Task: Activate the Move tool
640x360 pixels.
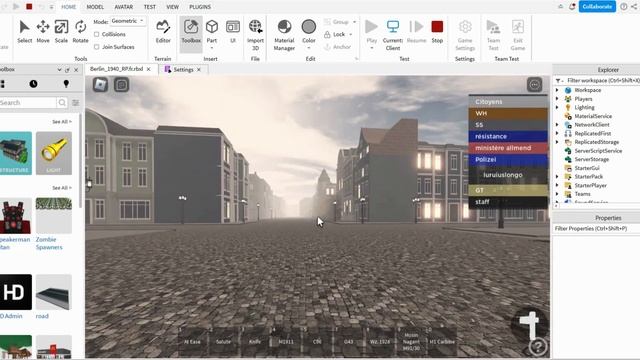Action: 43,31
